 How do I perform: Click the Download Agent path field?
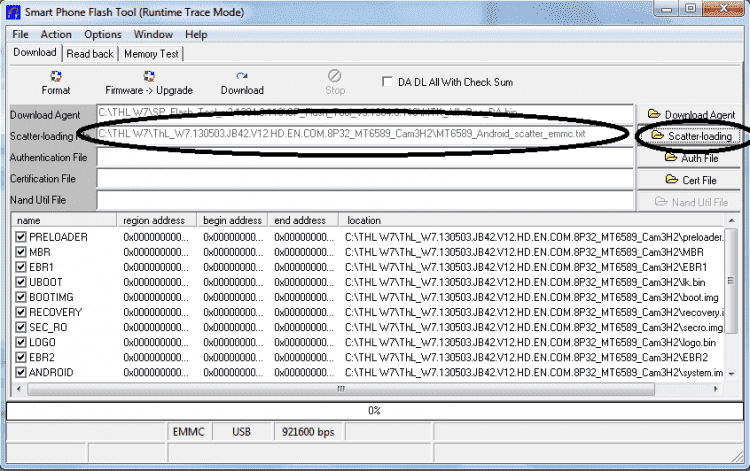pos(365,114)
